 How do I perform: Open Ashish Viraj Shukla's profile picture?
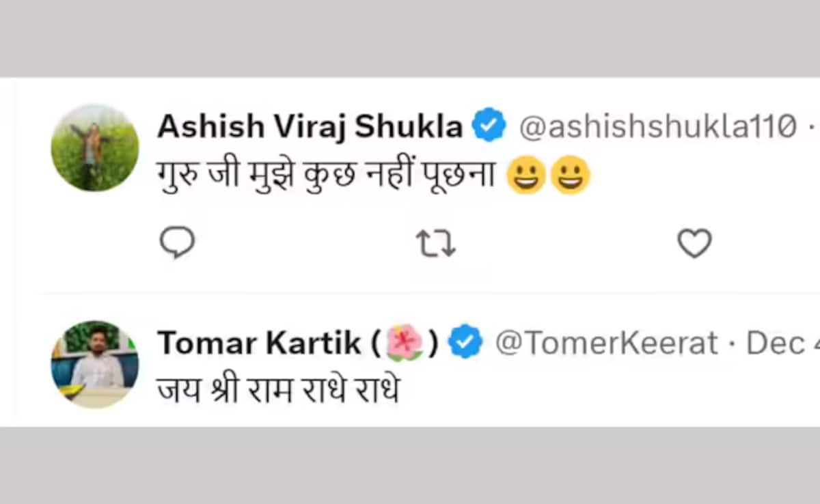click(x=95, y=148)
